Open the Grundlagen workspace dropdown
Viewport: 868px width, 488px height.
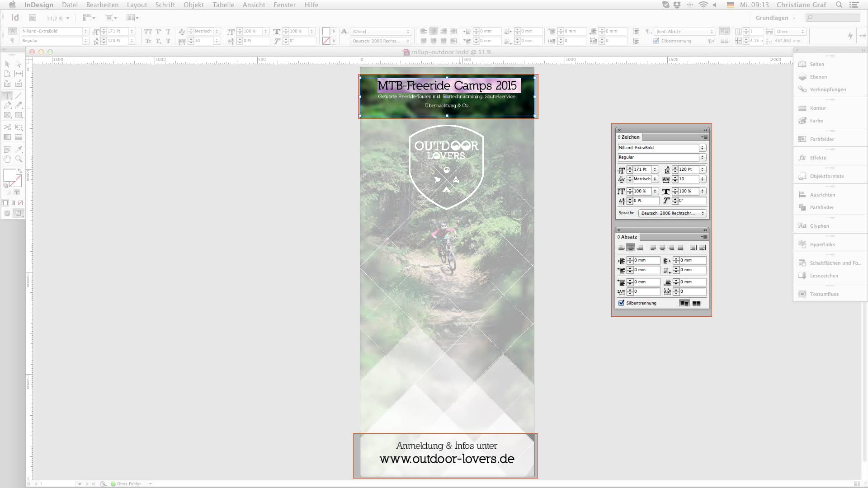click(775, 18)
